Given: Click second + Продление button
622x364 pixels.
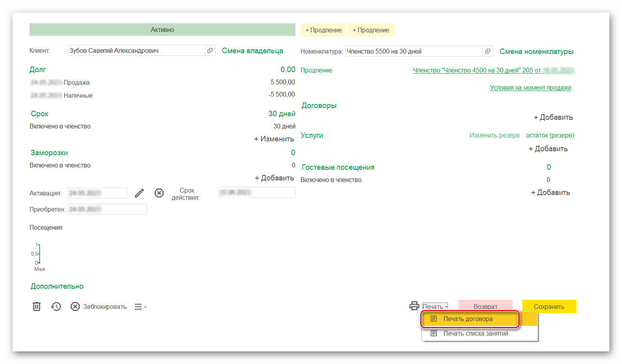Looking at the screenshot, I should coord(371,30).
